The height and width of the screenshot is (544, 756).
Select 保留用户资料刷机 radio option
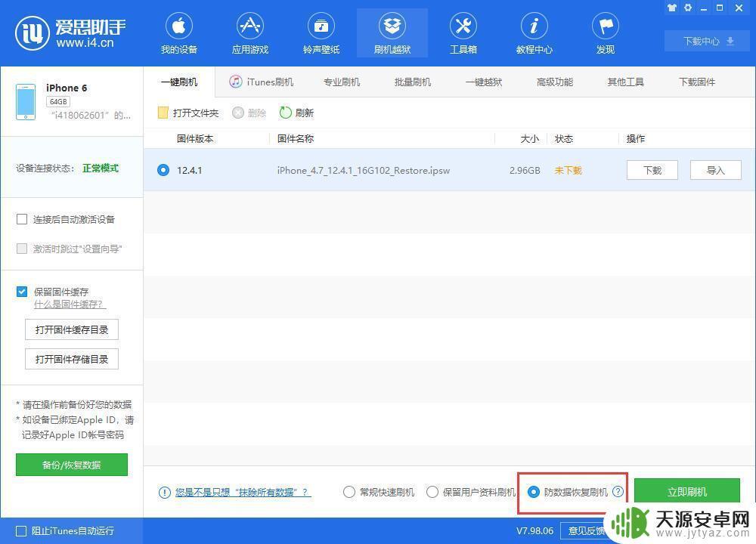tap(432, 492)
